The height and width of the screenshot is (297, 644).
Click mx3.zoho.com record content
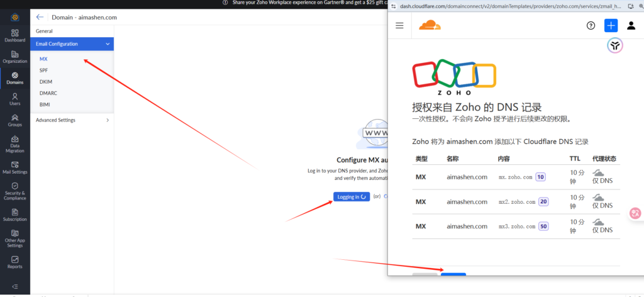tap(517, 227)
